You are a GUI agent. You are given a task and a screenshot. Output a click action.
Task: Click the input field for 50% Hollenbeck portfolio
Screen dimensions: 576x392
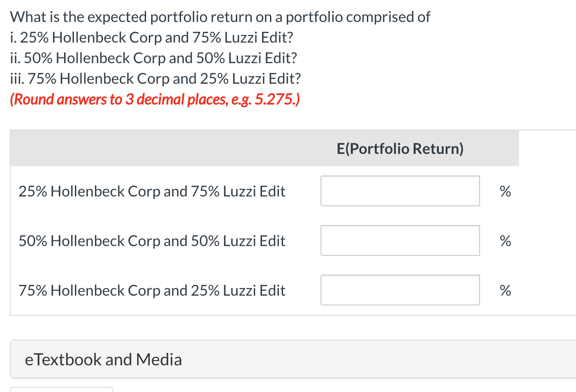(400, 240)
